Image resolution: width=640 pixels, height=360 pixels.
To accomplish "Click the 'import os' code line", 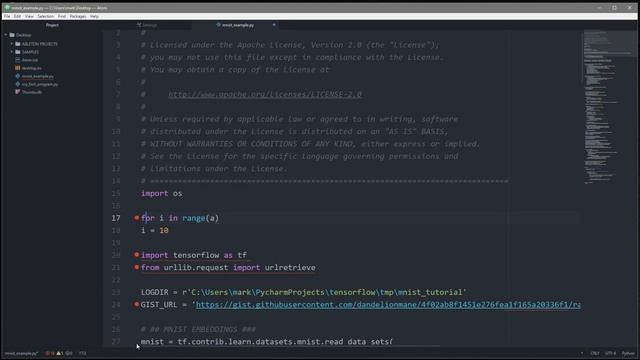I will [162, 193].
